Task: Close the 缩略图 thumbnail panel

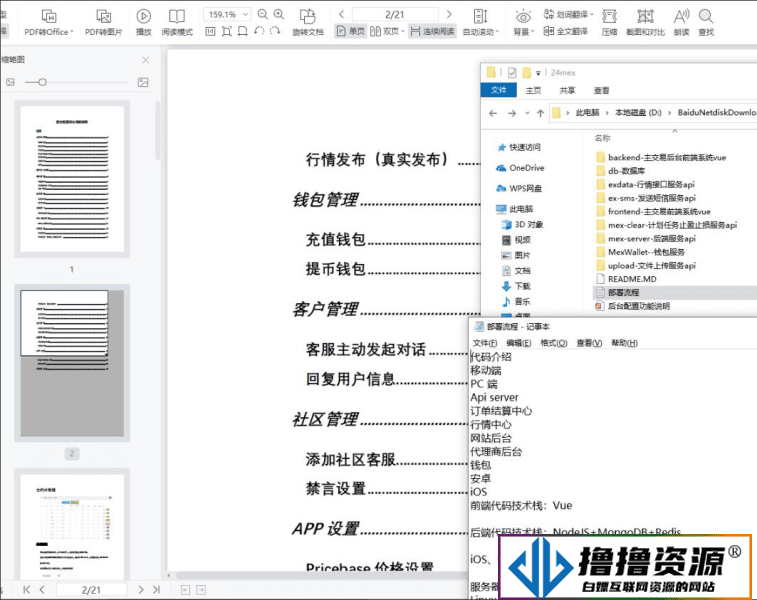Action: coord(145,60)
